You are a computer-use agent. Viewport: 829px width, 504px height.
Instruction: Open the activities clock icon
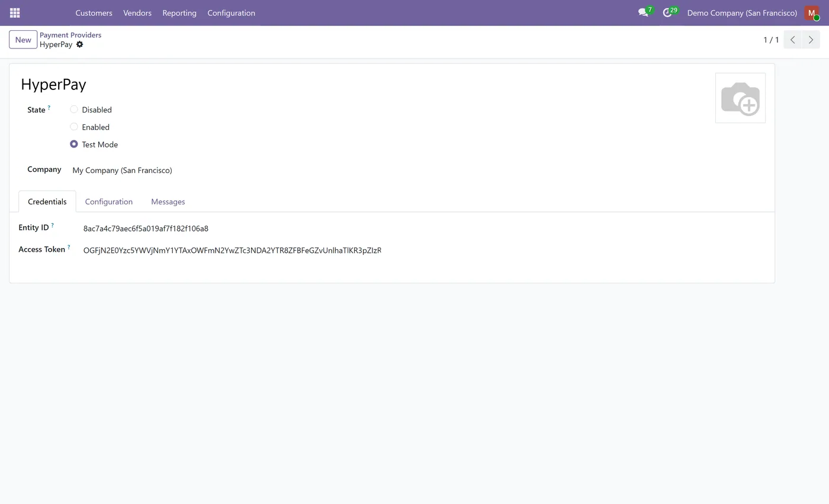click(667, 12)
